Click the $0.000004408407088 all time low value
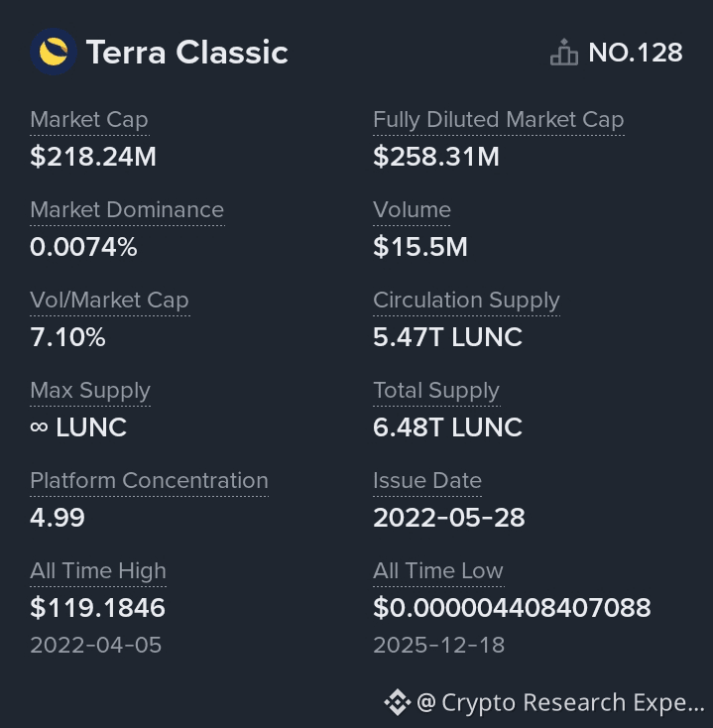The image size is (713, 728). [511, 607]
